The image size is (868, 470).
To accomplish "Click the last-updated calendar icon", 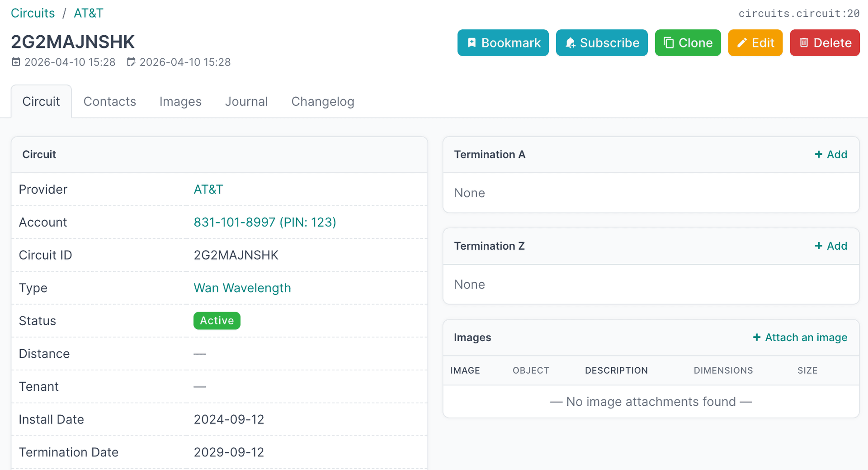I will click(x=131, y=62).
